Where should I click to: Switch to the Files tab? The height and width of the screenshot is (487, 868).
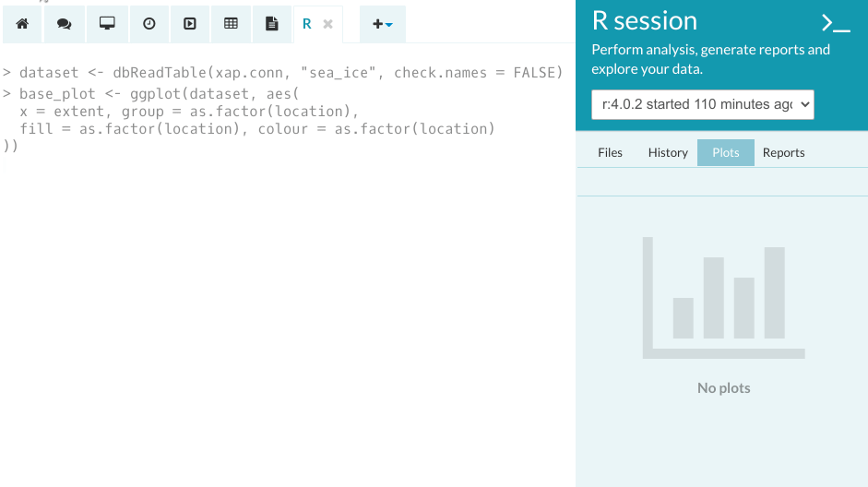tap(610, 152)
